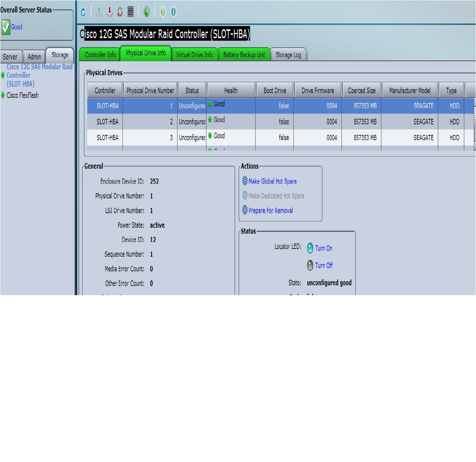Click State value unconfigured good
The width and height of the screenshot is (476, 462).
329,283
